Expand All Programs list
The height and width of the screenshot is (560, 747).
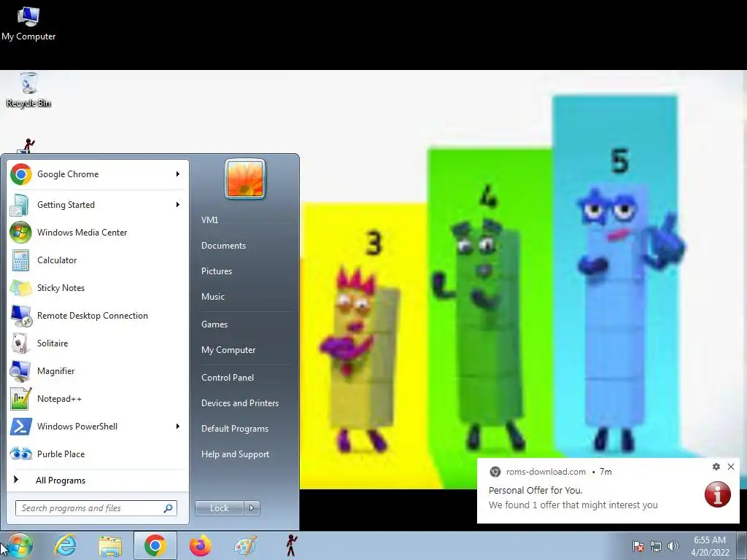pyautogui.click(x=98, y=480)
